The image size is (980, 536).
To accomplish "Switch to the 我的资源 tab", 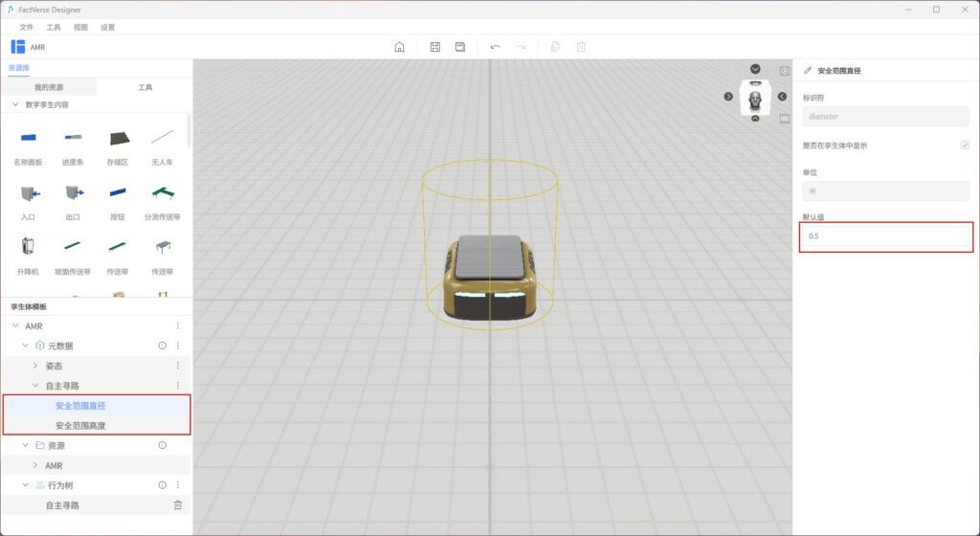I will (x=49, y=87).
